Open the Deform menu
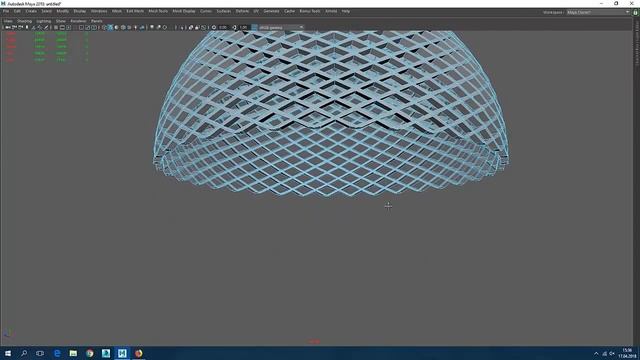640x360 pixels. point(242,11)
